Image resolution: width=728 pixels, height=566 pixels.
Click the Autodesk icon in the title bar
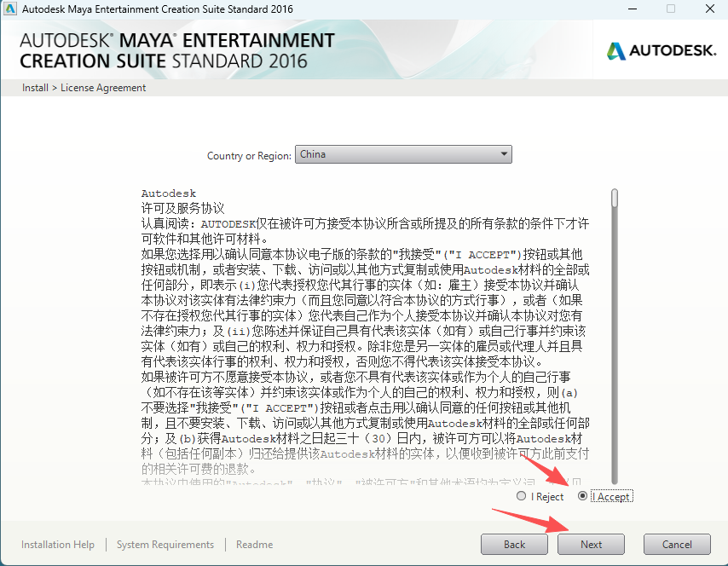pos(10,9)
